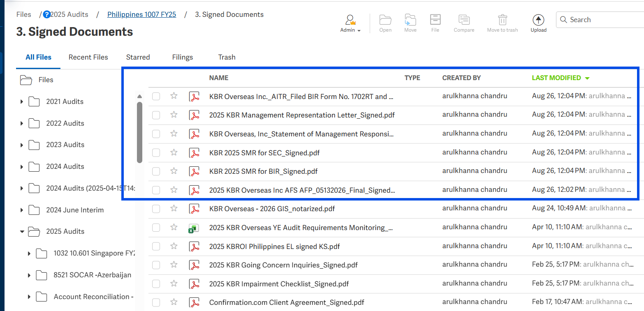The width and height of the screenshot is (644, 311).
Task: Expand the 2024 June Interim folder arrow
Action: [22, 210]
